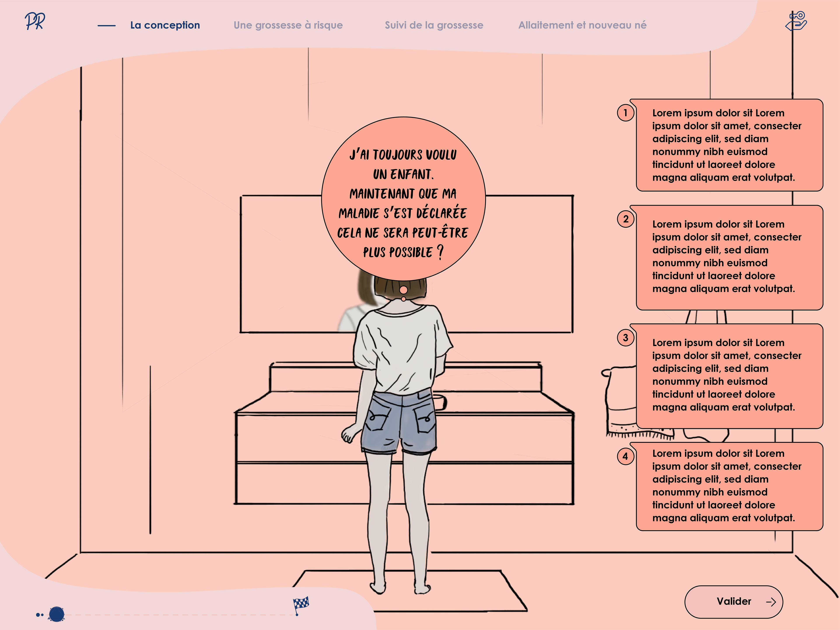Click the blue progress marker circle
The width and height of the screenshot is (840, 630).
tap(57, 614)
